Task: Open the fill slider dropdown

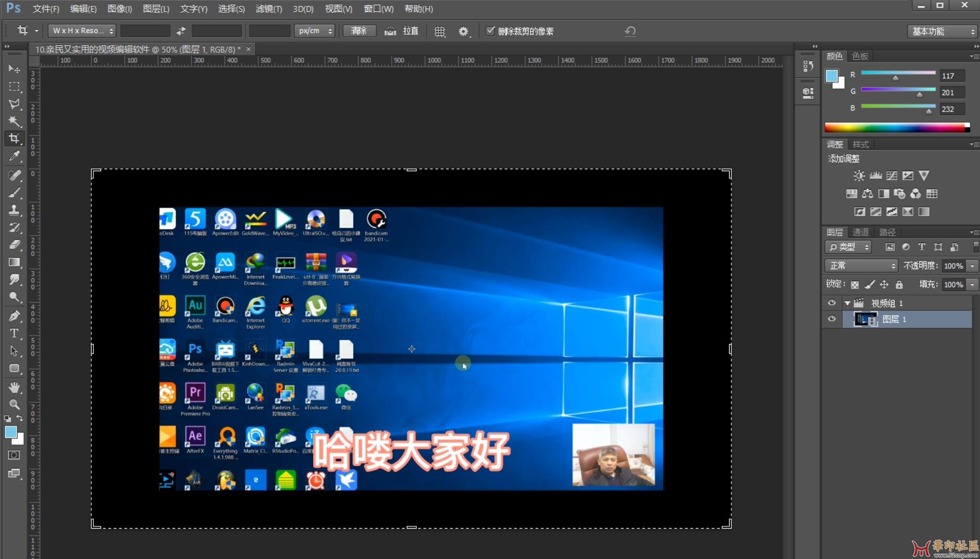Action: point(972,285)
